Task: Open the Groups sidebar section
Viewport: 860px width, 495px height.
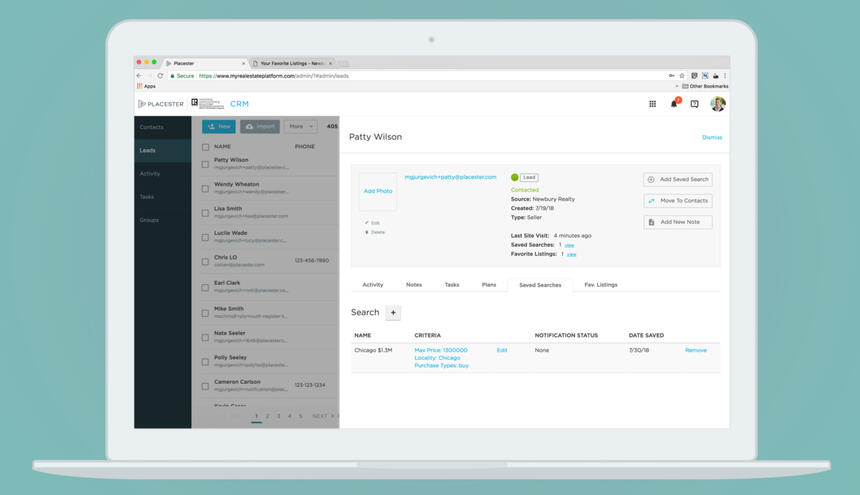Action: [x=162, y=220]
